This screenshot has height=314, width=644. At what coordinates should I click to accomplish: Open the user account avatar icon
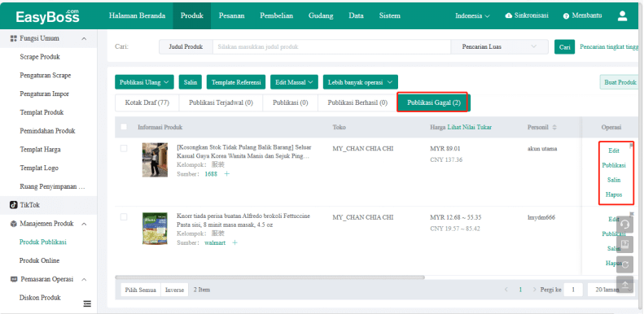(x=622, y=16)
